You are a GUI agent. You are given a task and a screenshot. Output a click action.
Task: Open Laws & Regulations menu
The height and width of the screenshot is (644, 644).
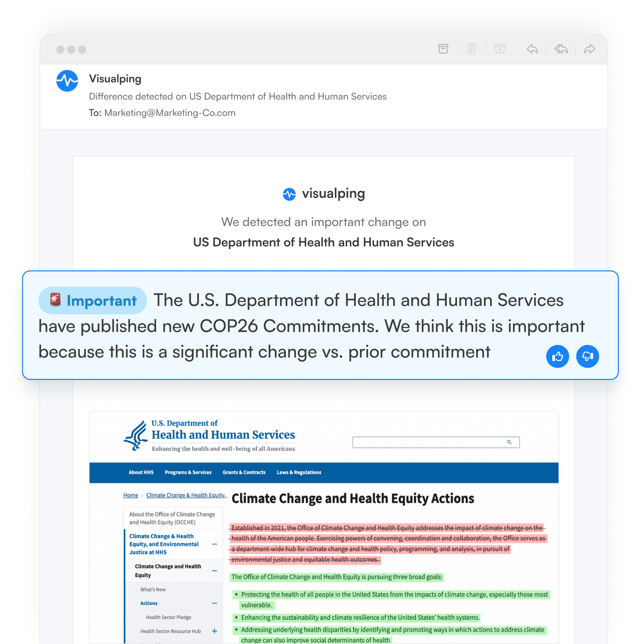(x=299, y=472)
